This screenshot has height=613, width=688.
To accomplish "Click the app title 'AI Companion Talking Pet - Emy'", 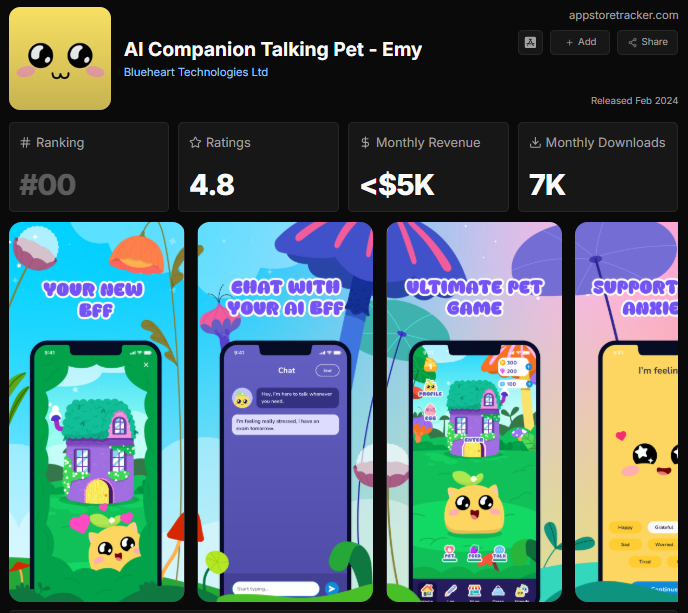I will tap(272, 49).
